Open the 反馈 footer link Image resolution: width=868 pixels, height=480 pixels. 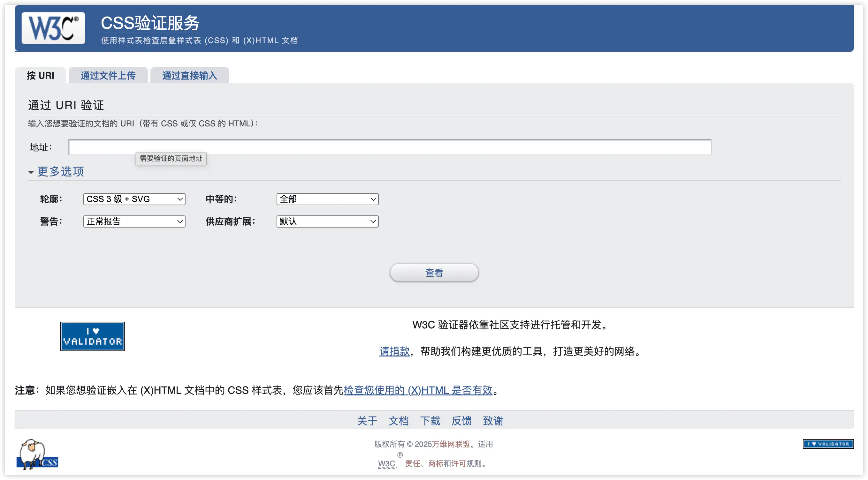pyautogui.click(x=462, y=420)
